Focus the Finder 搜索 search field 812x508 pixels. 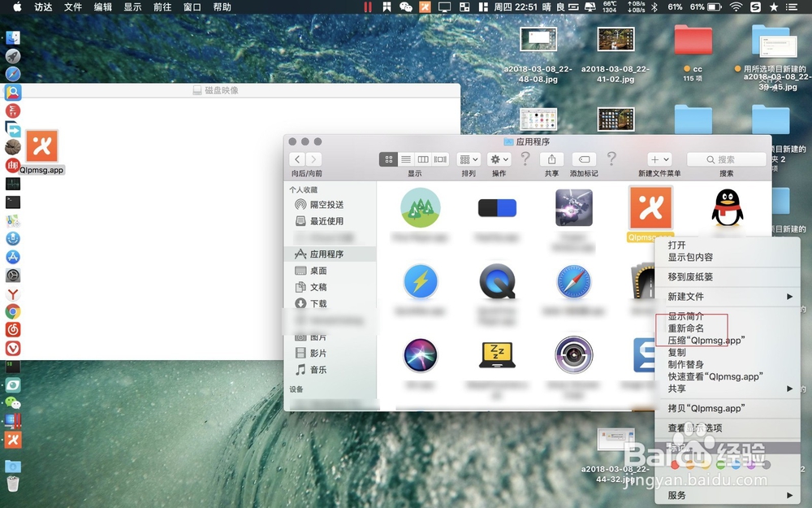[x=727, y=159]
